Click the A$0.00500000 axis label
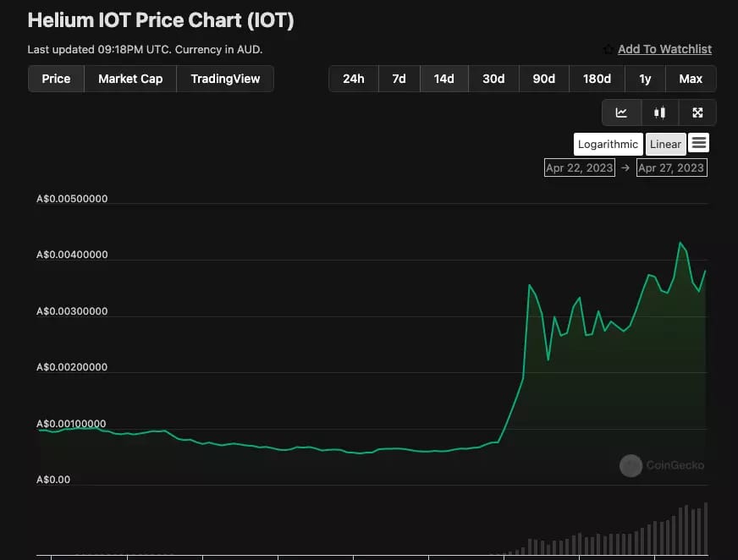738x560 pixels. pos(72,199)
